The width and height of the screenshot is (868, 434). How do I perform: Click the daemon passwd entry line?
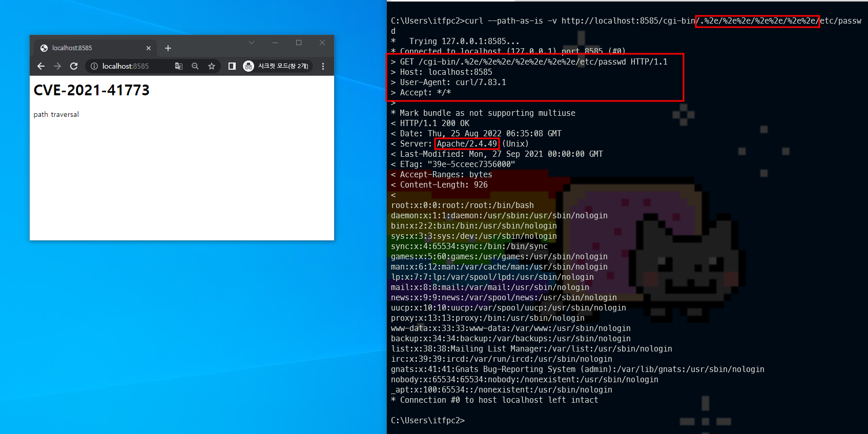(499, 215)
